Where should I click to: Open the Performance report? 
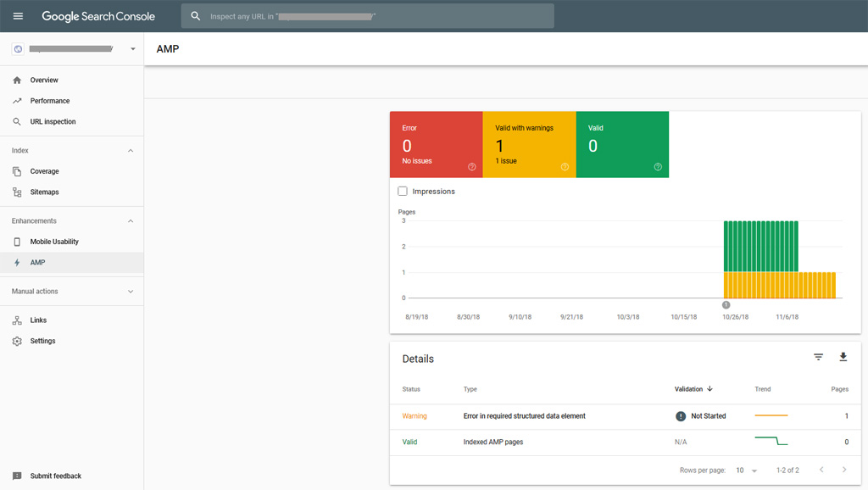coord(17,100)
